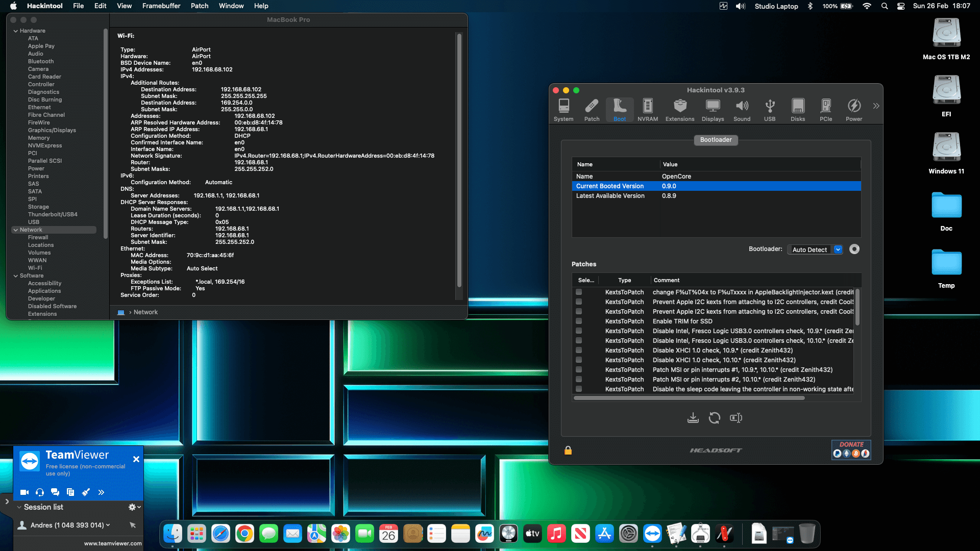Viewport: 980px width, 551px height.
Task: Open the Displays section in Hackintool
Action: pyautogui.click(x=713, y=110)
